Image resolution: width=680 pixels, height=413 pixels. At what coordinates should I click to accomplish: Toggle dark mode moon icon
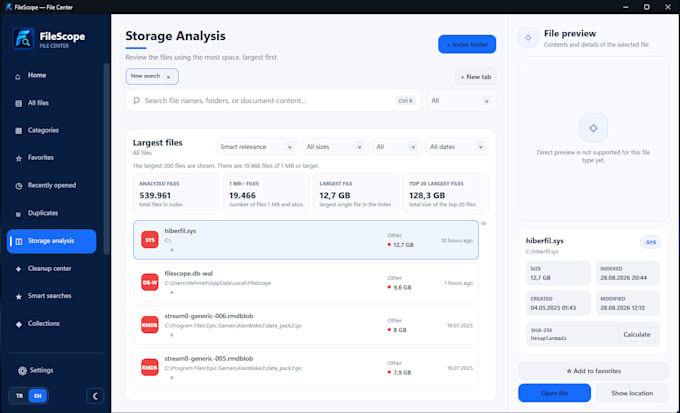pos(95,396)
